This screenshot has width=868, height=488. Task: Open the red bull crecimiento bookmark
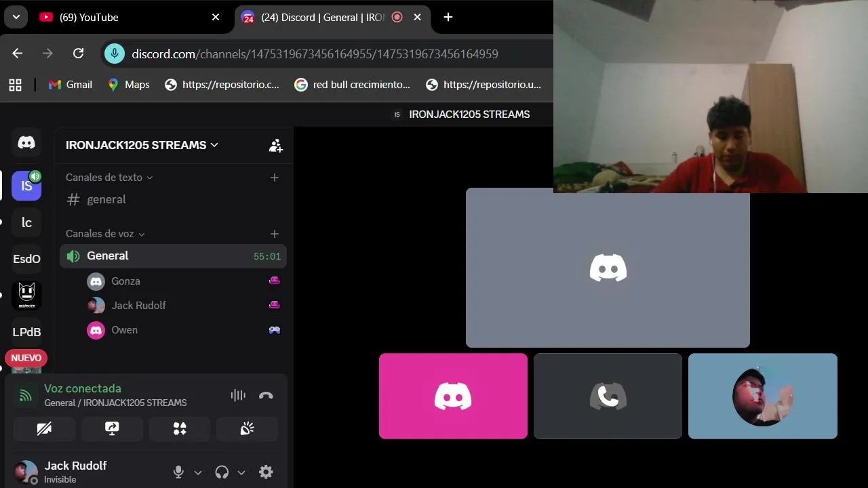pos(353,85)
